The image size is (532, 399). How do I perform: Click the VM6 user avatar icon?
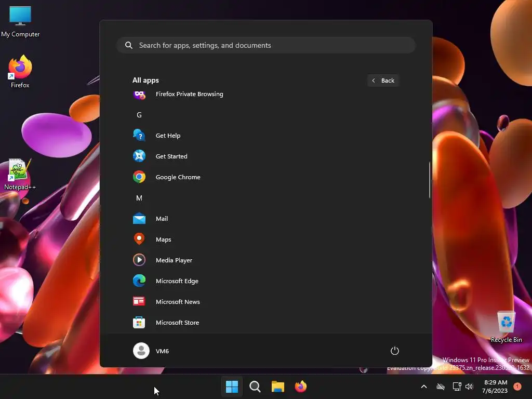pyautogui.click(x=141, y=351)
